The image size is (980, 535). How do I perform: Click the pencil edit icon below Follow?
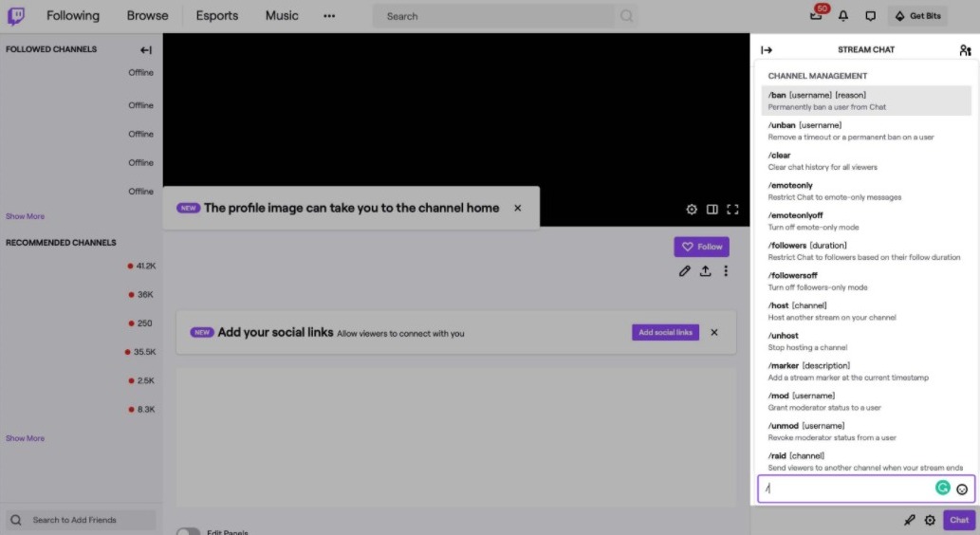point(685,271)
